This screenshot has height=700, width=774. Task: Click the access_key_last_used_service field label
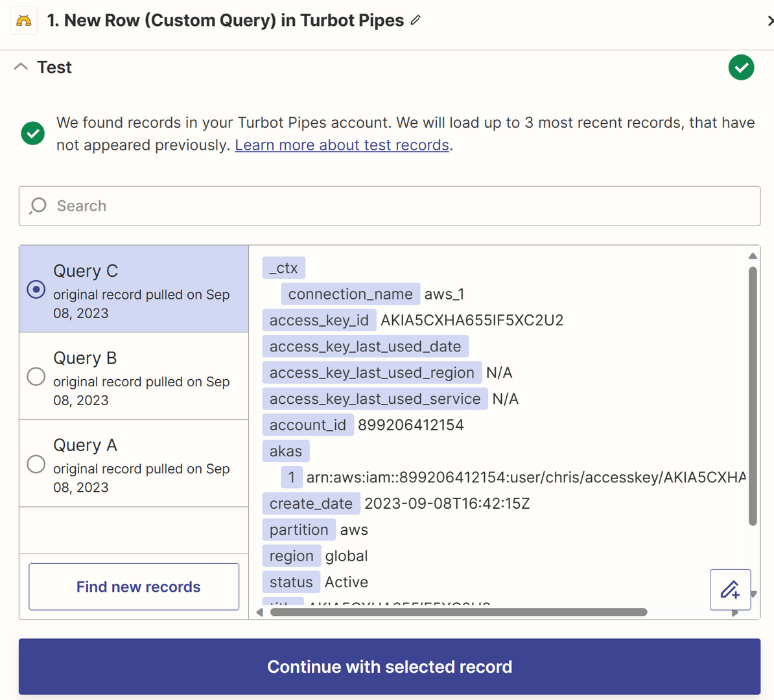pos(375,399)
